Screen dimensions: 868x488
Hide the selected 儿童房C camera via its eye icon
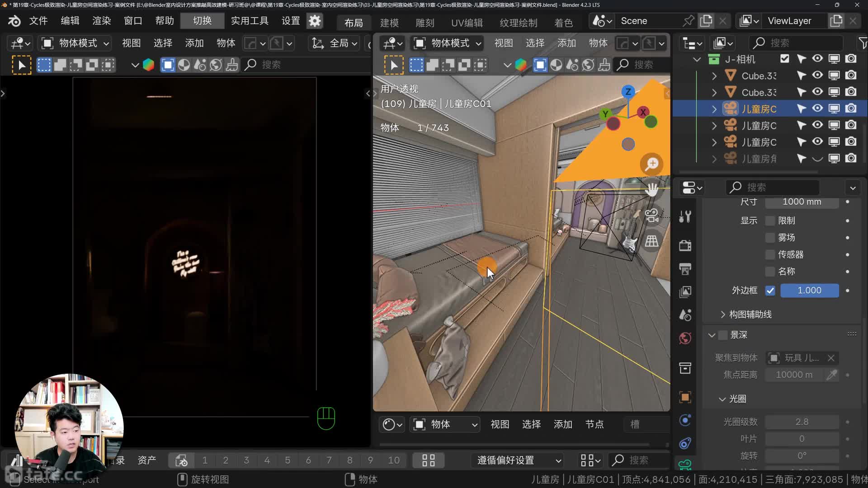coord(817,108)
